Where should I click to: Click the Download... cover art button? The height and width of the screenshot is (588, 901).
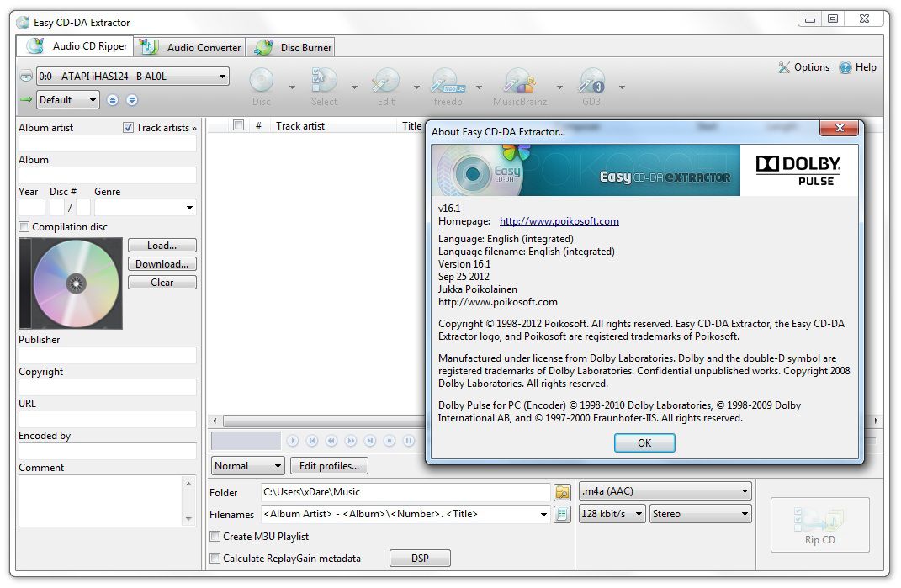(162, 264)
